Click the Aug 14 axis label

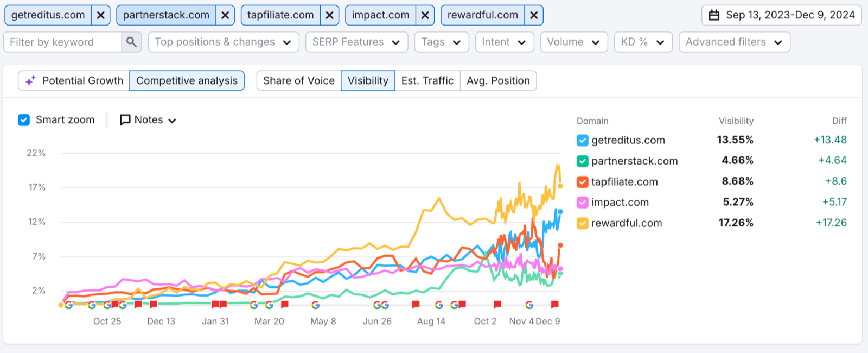(x=431, y=322)
